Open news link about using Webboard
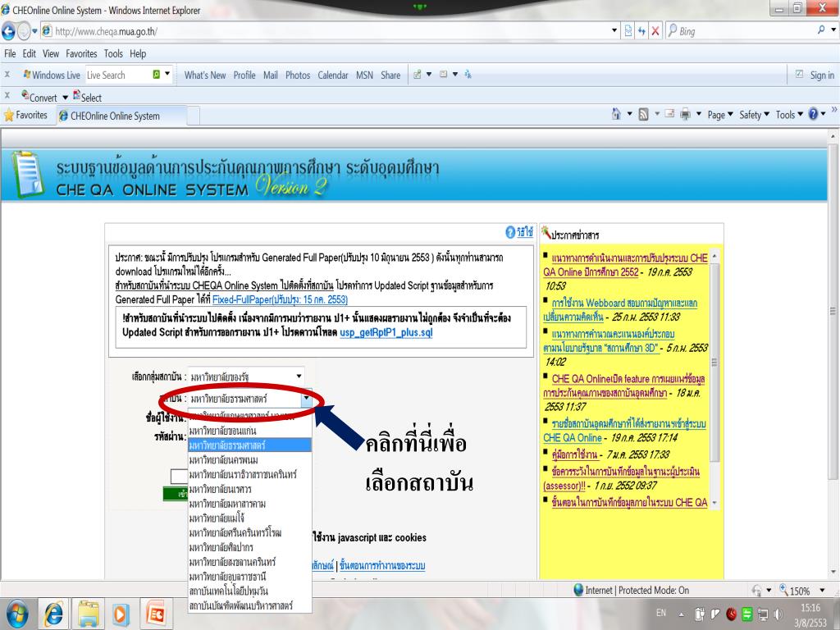840x630 pixels. point(620,309)
